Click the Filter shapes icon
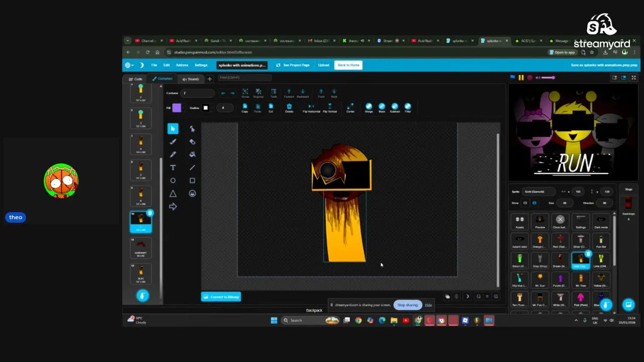The height and width of the screenshot is (362, 644). pyautogui.click(x=408, y=107)
